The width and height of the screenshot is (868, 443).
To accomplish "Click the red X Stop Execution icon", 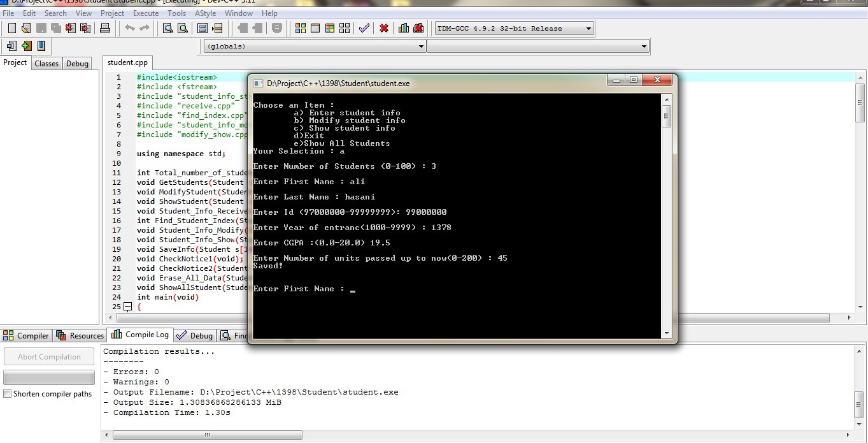I will (x=384, y=28).
